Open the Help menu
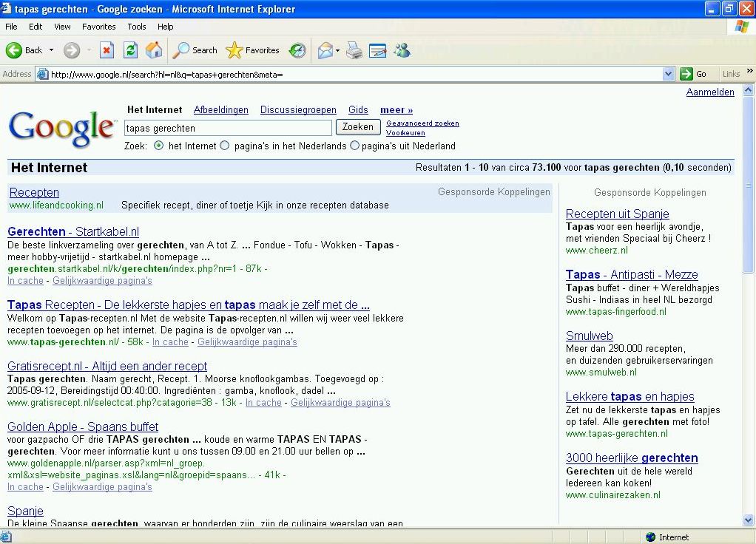The height and width of the screenshot is (544, 756). coord(166,27)
